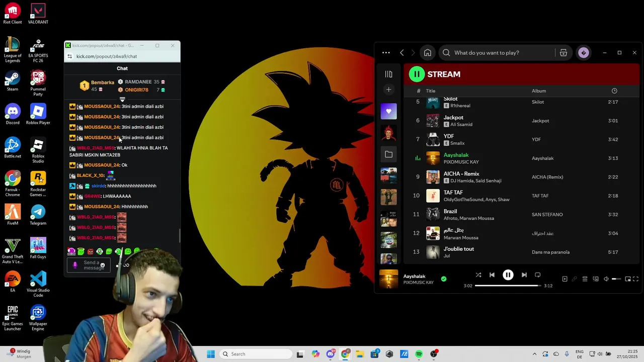Select the Farouk Chrome desktop shortcut
This screenshot has height=362, width=644.
13,184
